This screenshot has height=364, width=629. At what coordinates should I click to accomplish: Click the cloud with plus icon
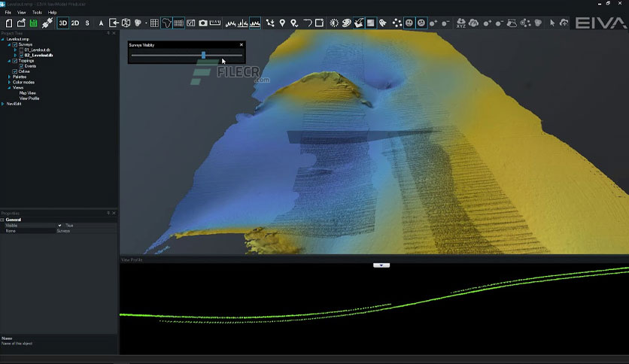[564, 23]
